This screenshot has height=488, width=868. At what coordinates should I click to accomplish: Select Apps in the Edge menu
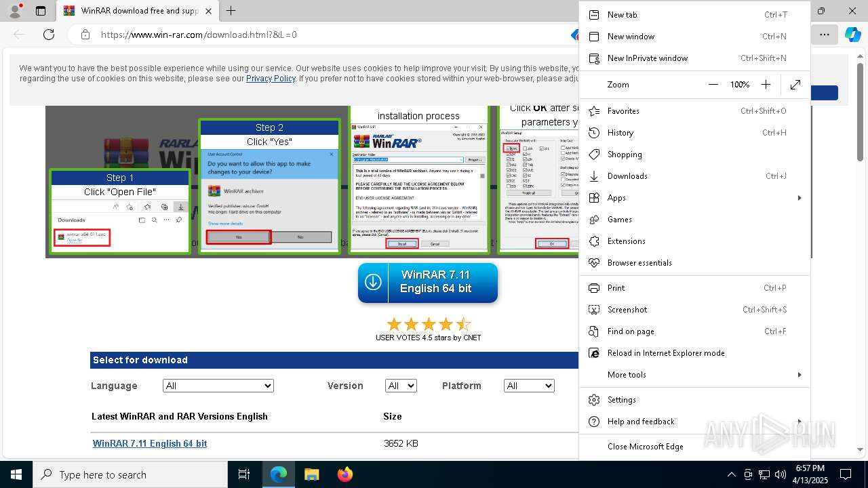[x=695, y=198]
